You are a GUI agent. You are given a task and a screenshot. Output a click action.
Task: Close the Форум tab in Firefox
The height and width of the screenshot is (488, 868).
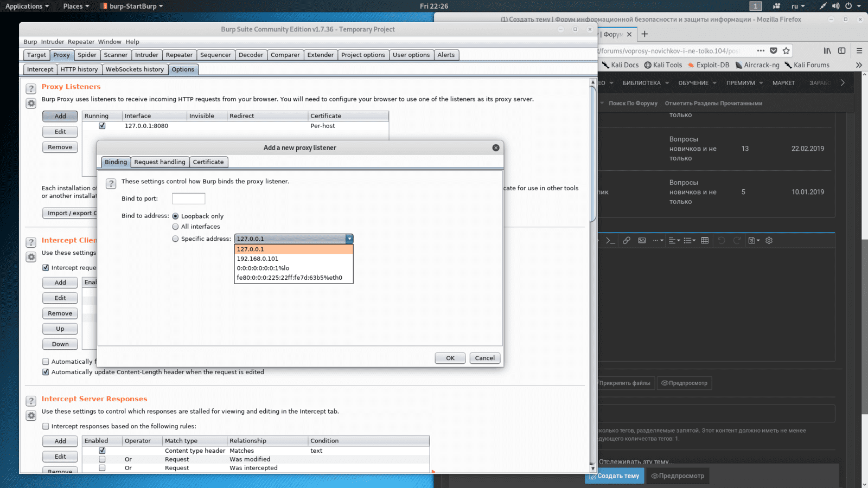point(629,34)
